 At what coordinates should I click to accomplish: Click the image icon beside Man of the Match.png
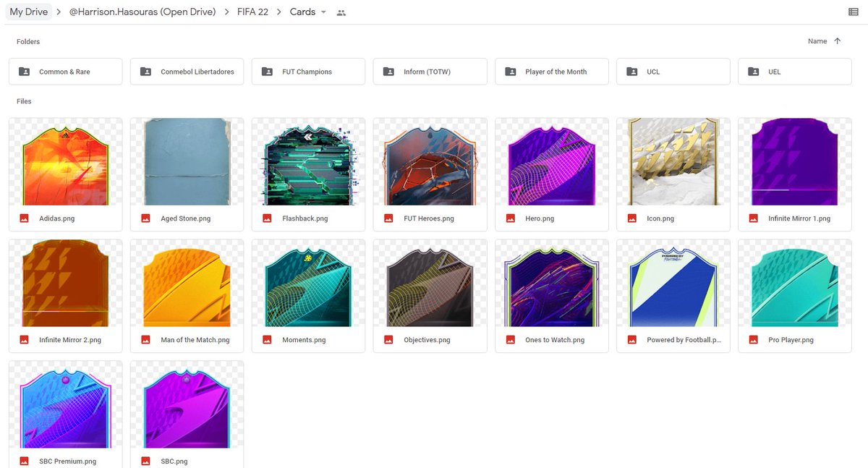(x=145, y=339)
